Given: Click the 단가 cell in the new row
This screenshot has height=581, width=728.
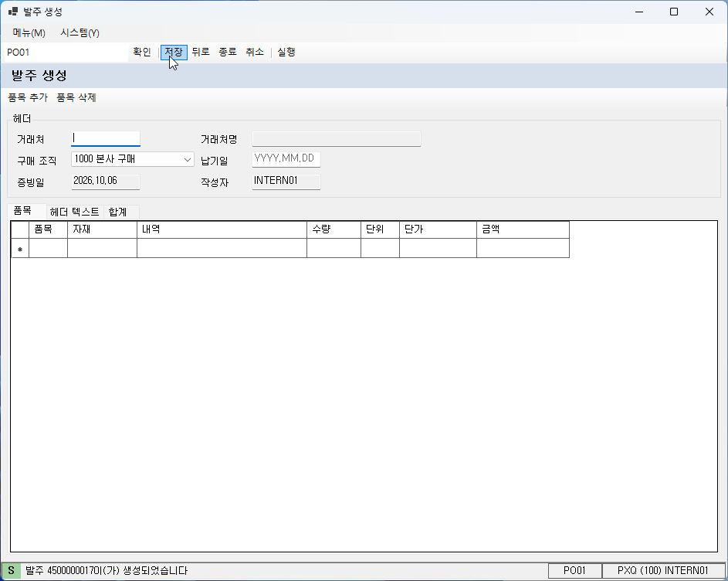Looking at the screenshot, I should [x=438, y=248].
